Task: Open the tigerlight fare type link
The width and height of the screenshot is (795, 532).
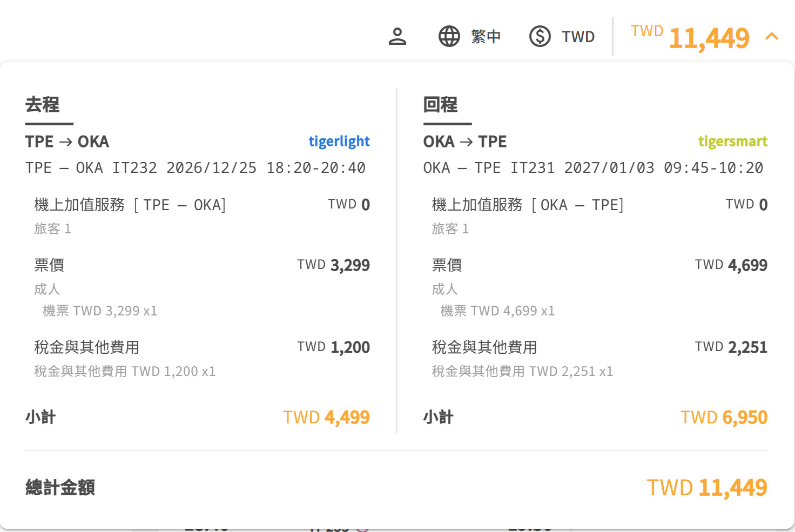Action: click(339, 142)
